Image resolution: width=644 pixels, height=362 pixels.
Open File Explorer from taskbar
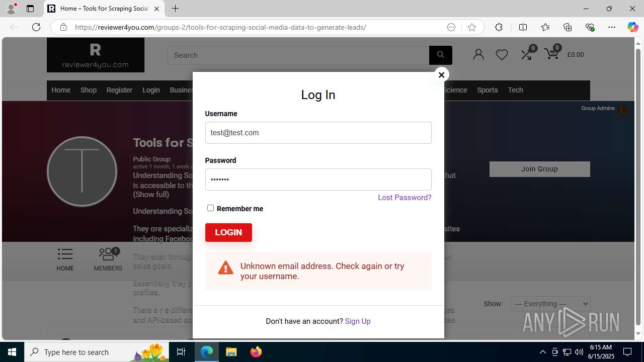tap(231, 352)
